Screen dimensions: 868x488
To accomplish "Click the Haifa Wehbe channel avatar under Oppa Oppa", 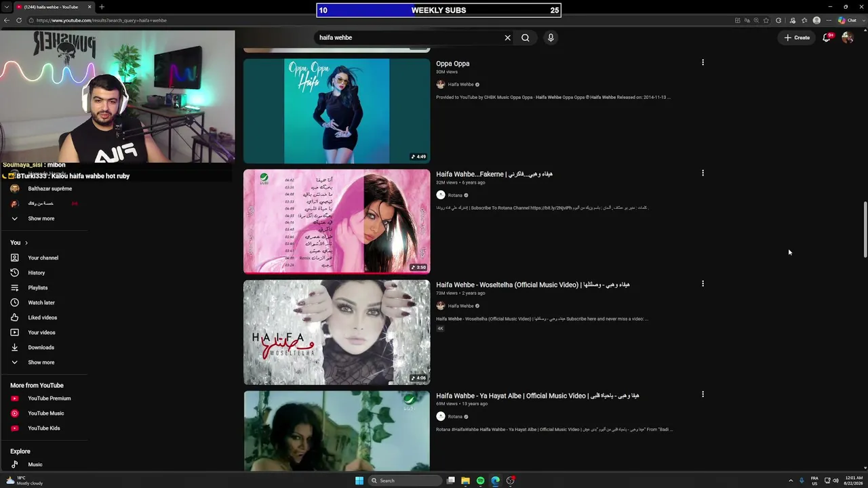I will (441, 85).
